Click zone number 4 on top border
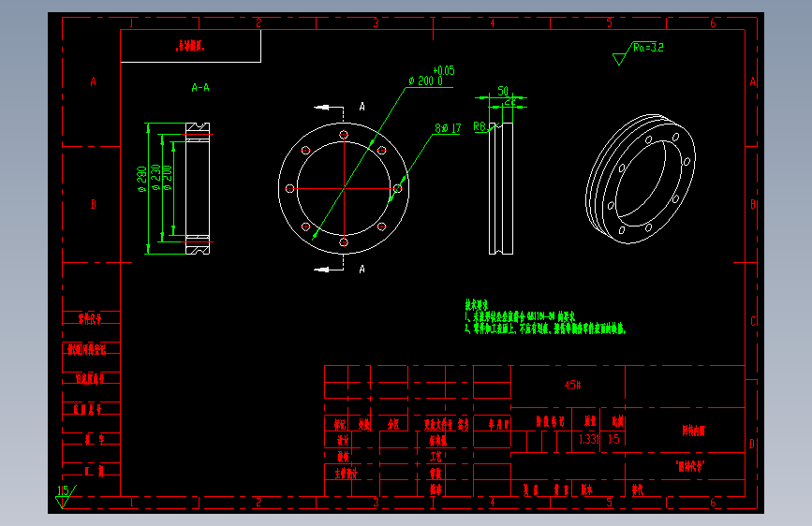 493,22
